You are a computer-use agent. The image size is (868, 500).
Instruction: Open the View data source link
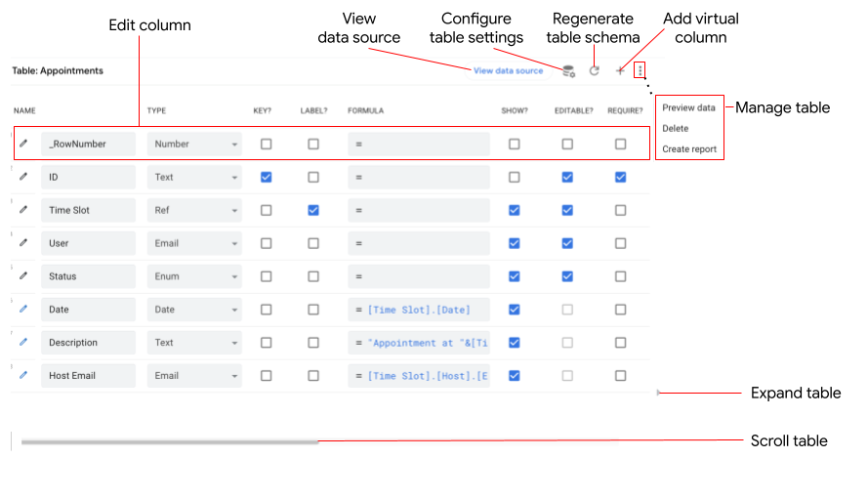[508, 71]
